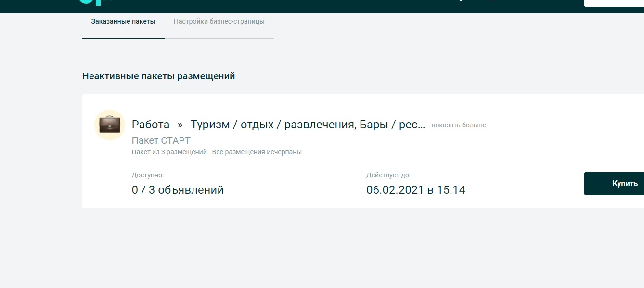Image resolution: width=644 pixels, height=288 pixels.
Task: Click the Работа category title
Action: click(151, 125)
